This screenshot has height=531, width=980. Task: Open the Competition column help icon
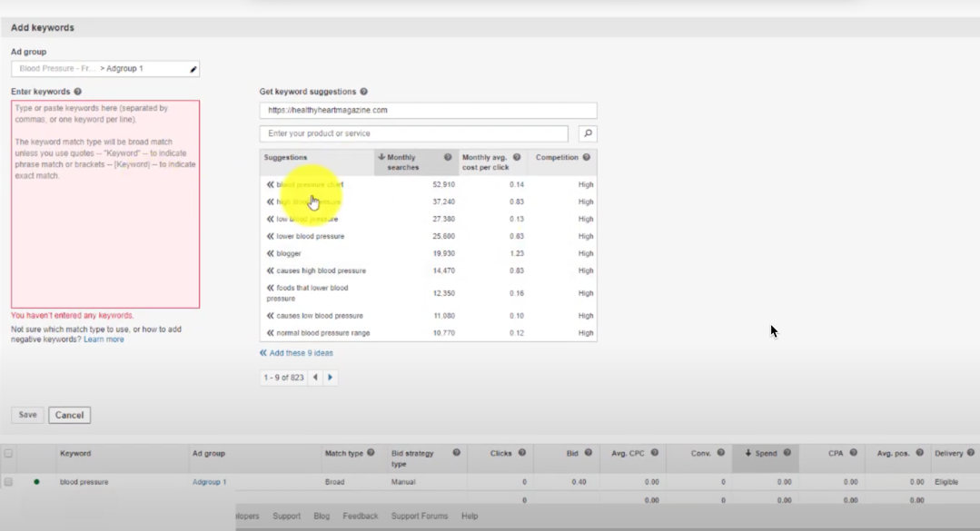(586, 157)
